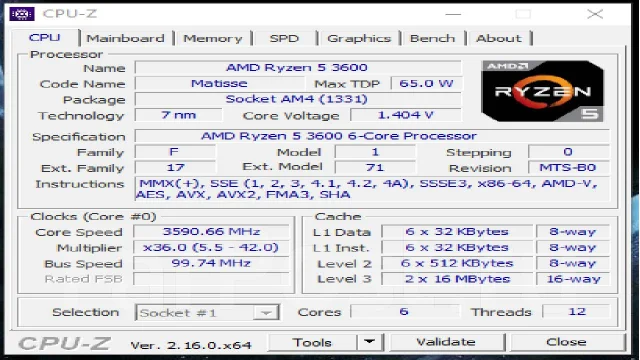Close the CPU-Z window via title bar X

(595, 14)
